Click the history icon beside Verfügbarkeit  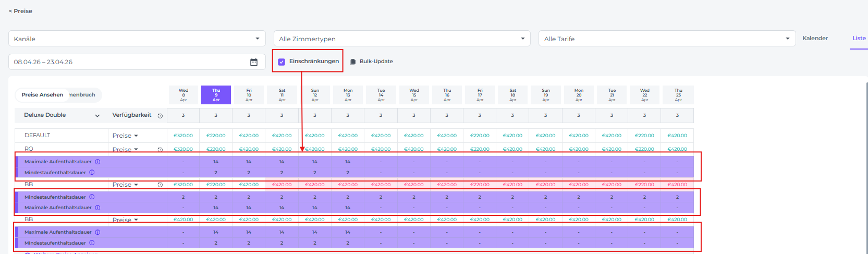point(160,116)
